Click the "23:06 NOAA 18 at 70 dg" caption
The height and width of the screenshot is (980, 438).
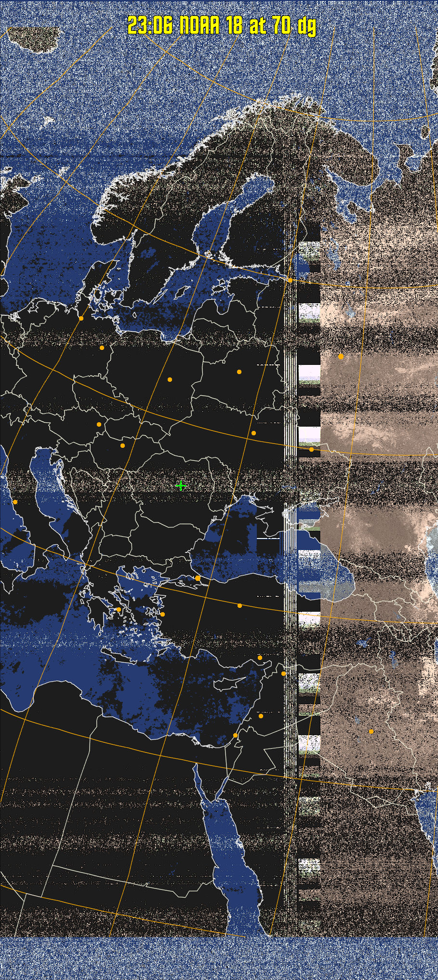222,26
